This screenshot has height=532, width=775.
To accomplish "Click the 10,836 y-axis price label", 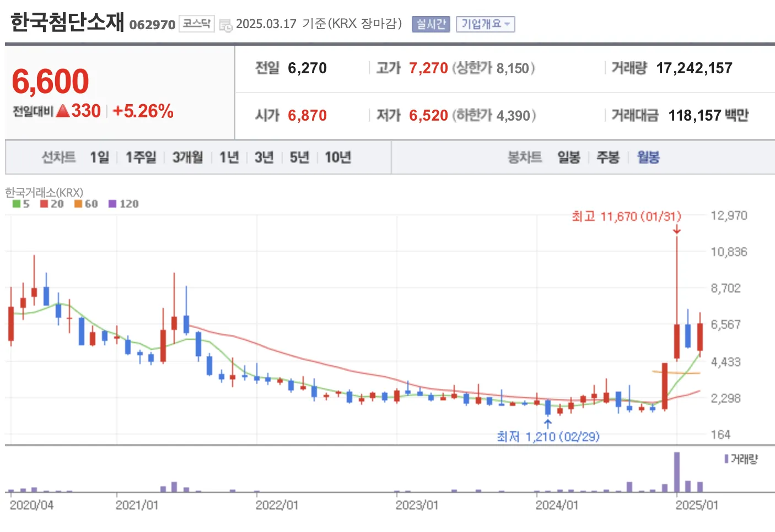I will tap(729, 252).
